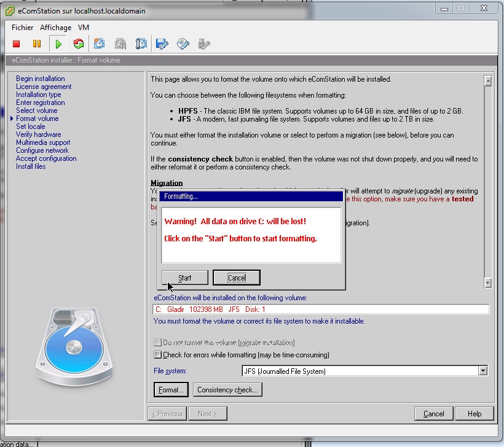Image resolution: width=504 pixels, height=447 pixels.
Task: Click the Consistency check... button
Action: (x=227, y=390)
